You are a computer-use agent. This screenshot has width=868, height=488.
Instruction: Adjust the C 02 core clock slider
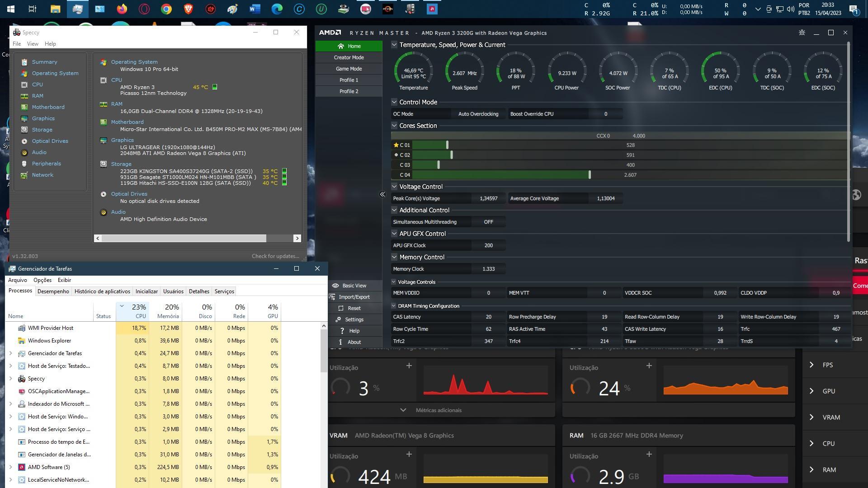[452, 155]
